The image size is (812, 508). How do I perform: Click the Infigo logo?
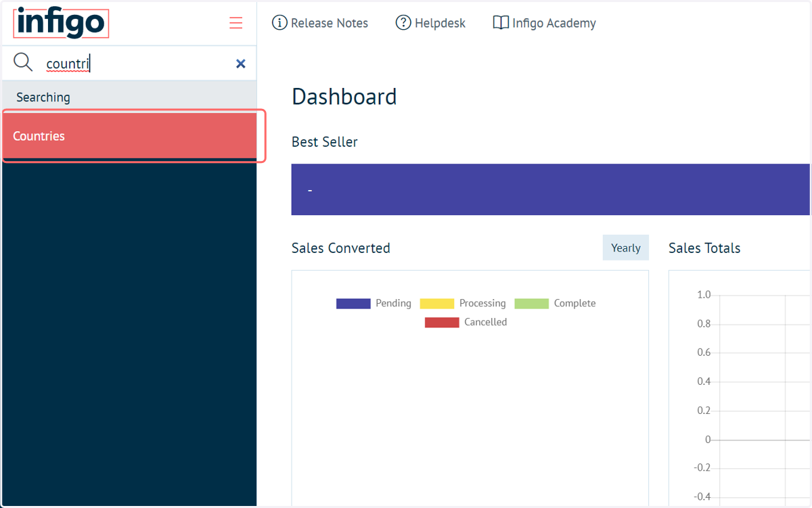point(61,22)
